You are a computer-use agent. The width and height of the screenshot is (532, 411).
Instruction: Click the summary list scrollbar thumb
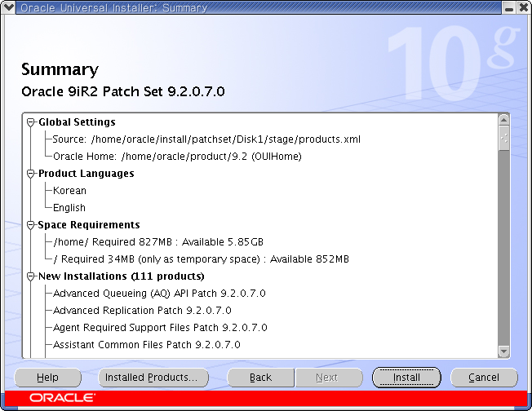pos(503,138)
